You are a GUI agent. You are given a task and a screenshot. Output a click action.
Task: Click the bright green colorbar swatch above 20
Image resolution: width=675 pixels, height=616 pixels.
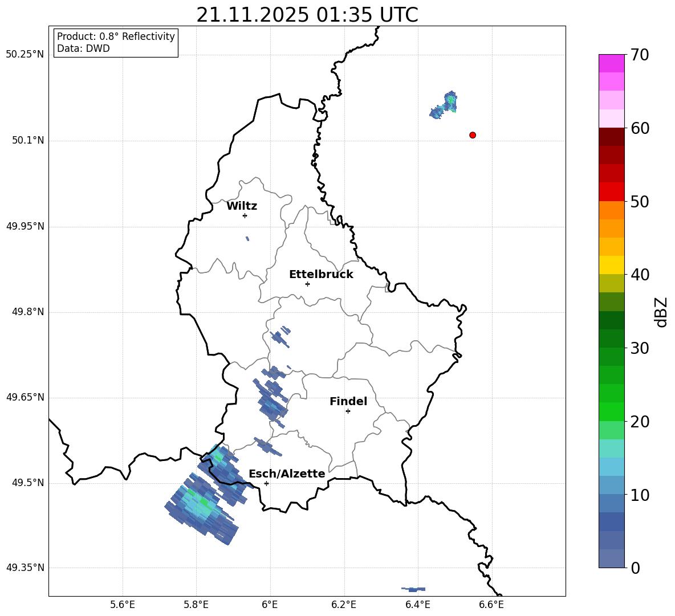tap(611, 411)
